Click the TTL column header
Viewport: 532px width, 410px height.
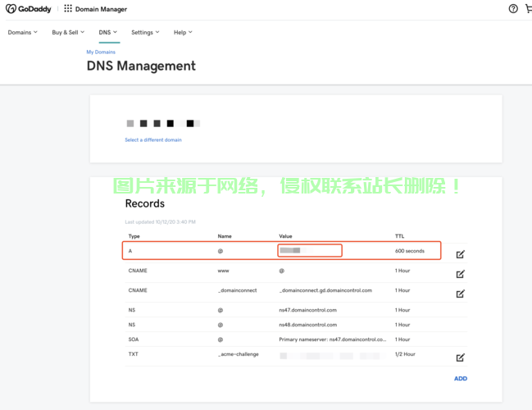pos(399,236)
